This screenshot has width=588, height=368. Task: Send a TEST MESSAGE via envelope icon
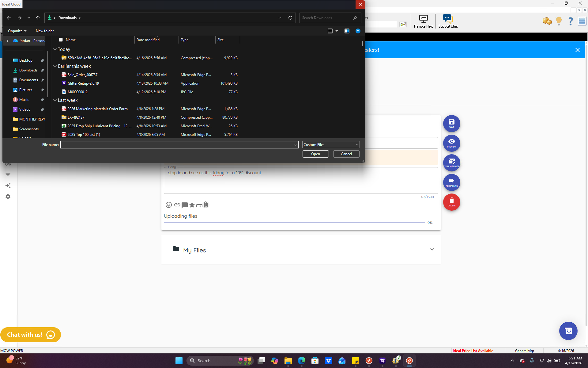[451, 163]
